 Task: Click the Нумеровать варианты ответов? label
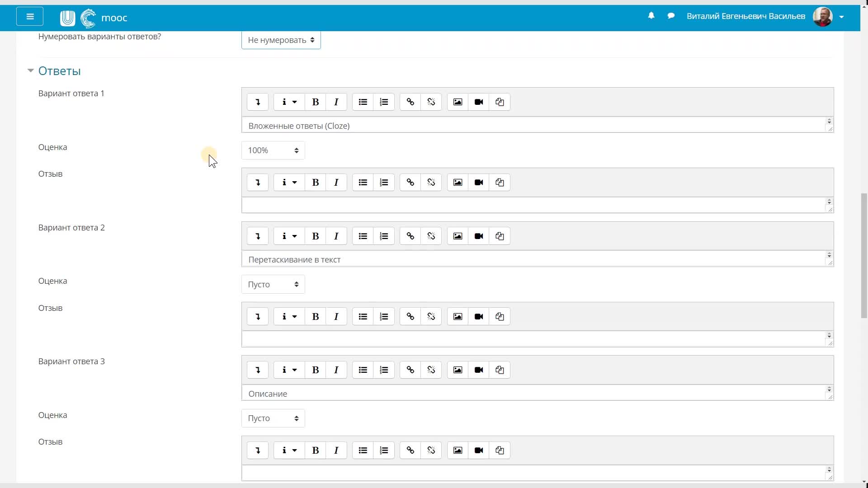pyautogui.click(x=99, y=37)
